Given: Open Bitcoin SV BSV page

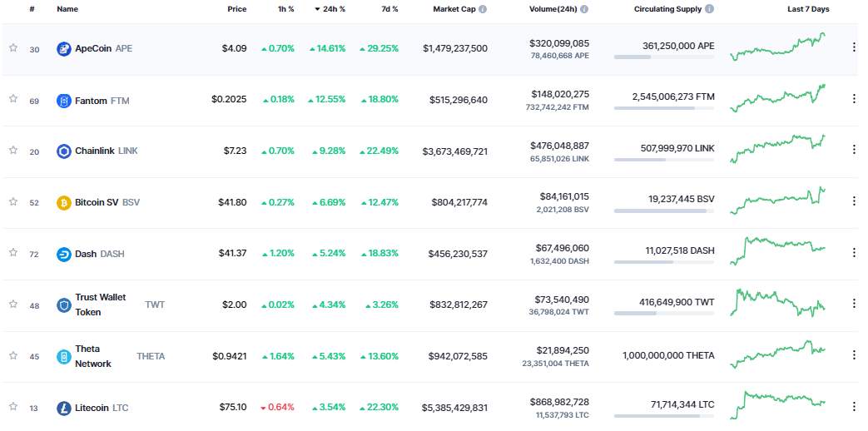Looking at the screenshot, I should coord(107,202).
